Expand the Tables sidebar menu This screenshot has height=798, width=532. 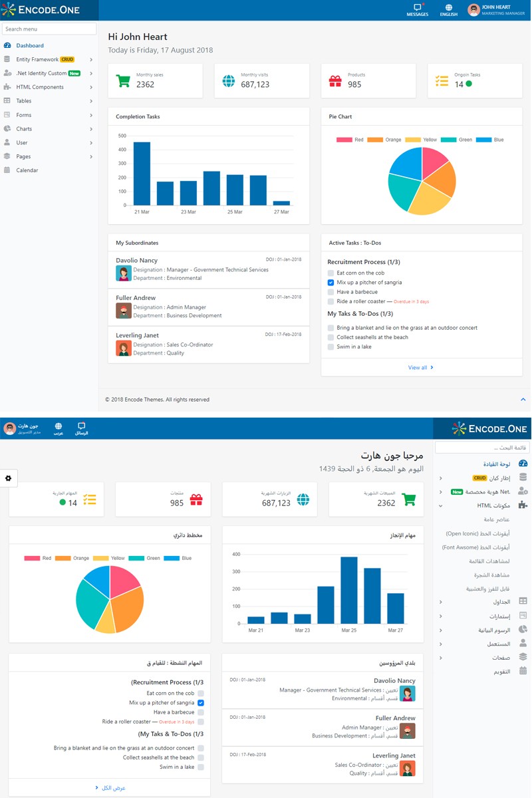(x=25, y=101)
